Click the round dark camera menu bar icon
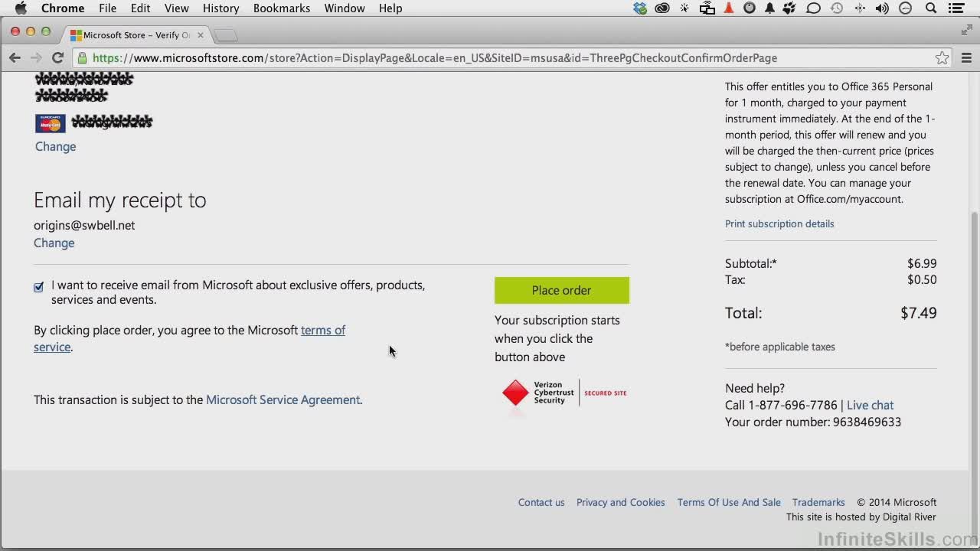Viewport: 980px width, 551px height. (750, 8)
